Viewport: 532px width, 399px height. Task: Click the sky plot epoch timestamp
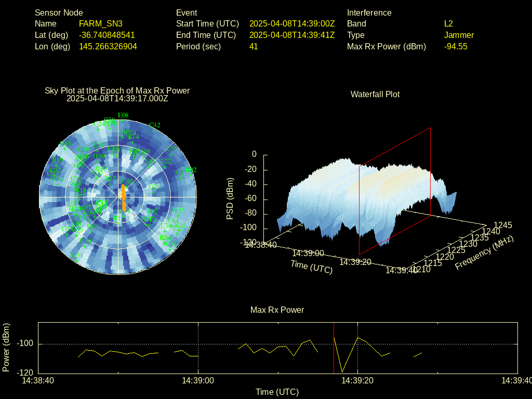117,98
